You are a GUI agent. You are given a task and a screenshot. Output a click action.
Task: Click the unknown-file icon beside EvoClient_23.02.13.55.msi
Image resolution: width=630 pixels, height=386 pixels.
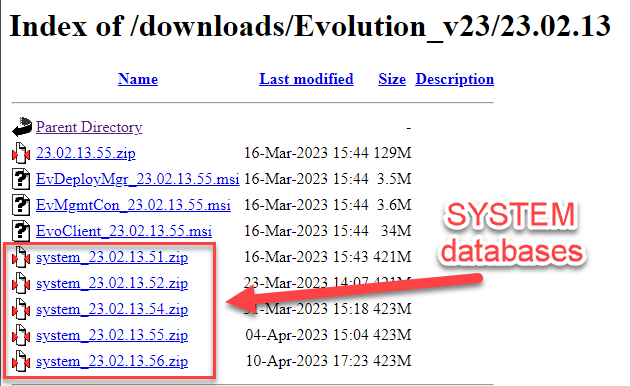coord(21,231)
